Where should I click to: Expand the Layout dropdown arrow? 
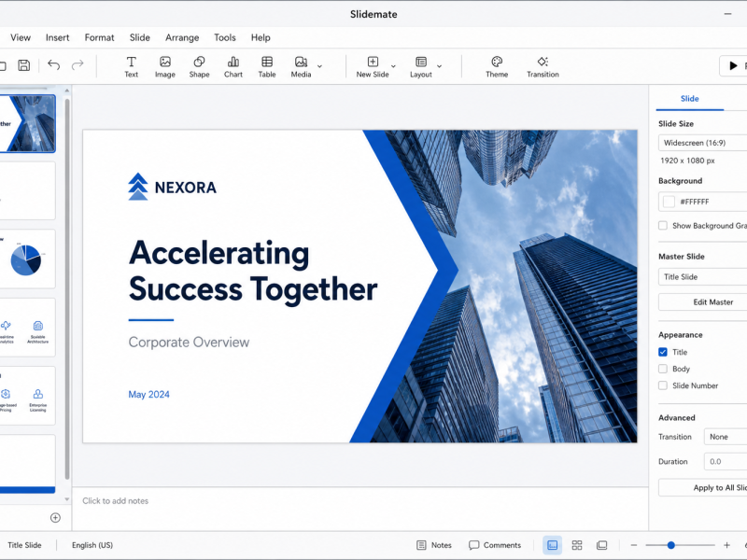[439, 66]
